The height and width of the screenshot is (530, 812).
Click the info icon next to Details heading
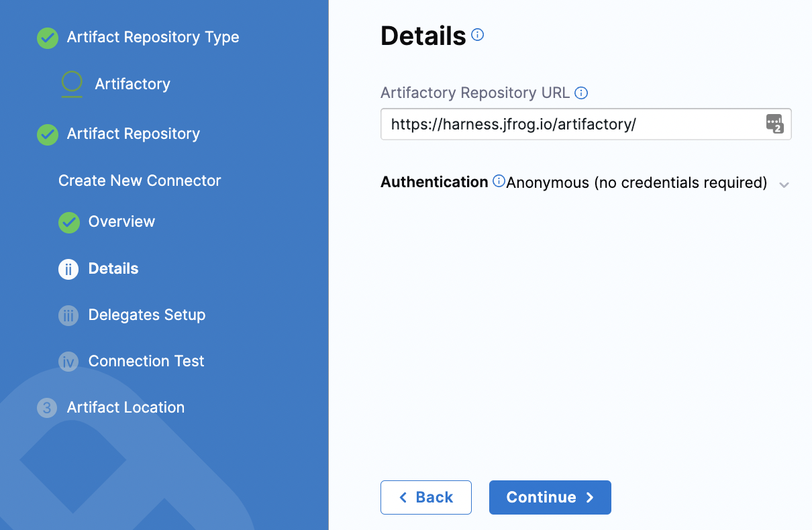point(477,35)
